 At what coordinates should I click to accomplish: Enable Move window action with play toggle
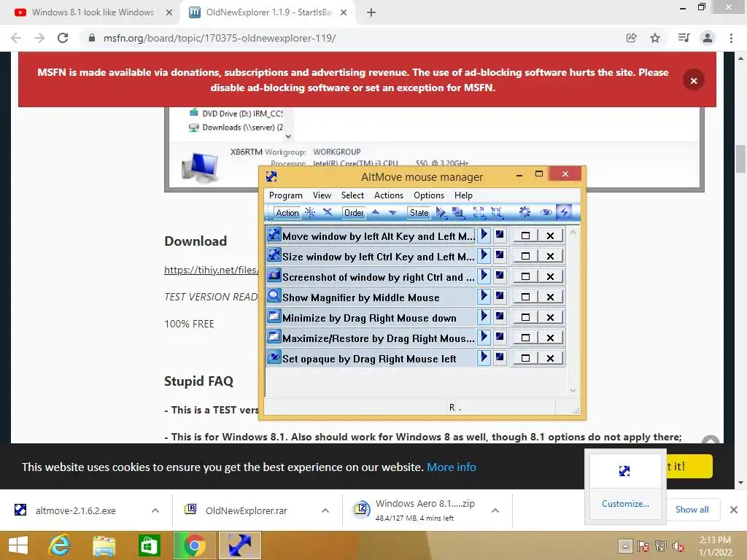pos(484,235)
